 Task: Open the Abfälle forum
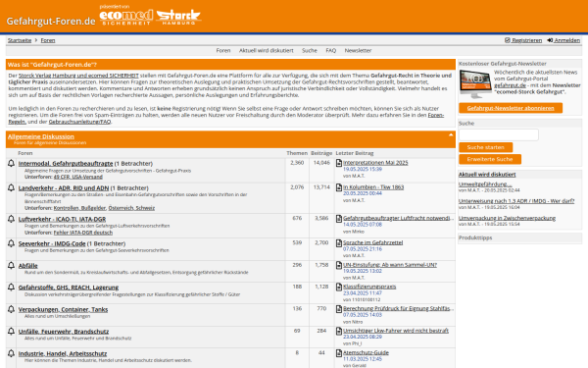coord(28,266)
